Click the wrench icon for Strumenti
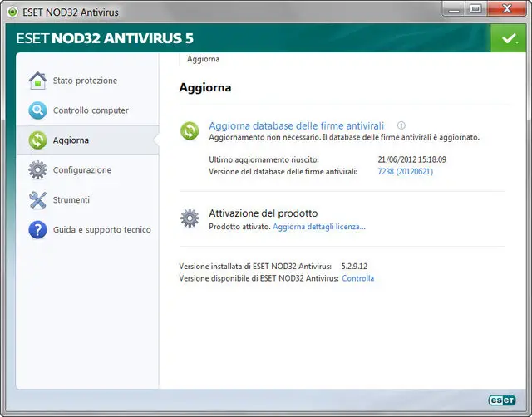 click(37, 199)
